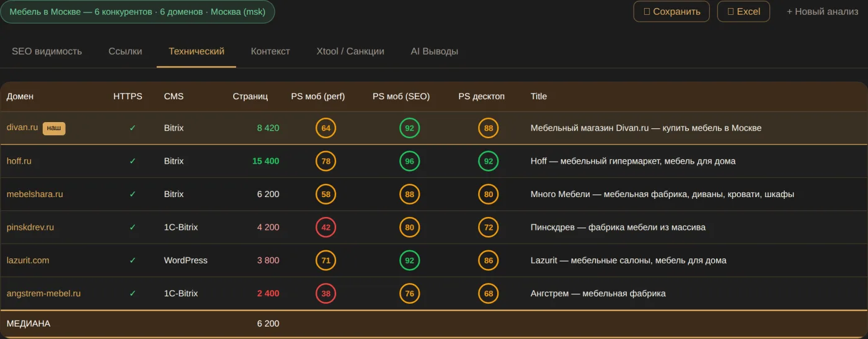This screenshot has height=339, width=868.
Task: Click the red perf score 38 circle
Action: pos(325,294)
